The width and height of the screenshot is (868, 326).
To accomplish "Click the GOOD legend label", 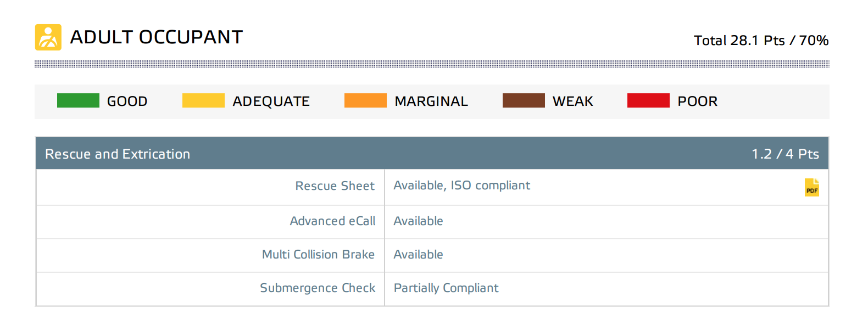I will 127,102.
